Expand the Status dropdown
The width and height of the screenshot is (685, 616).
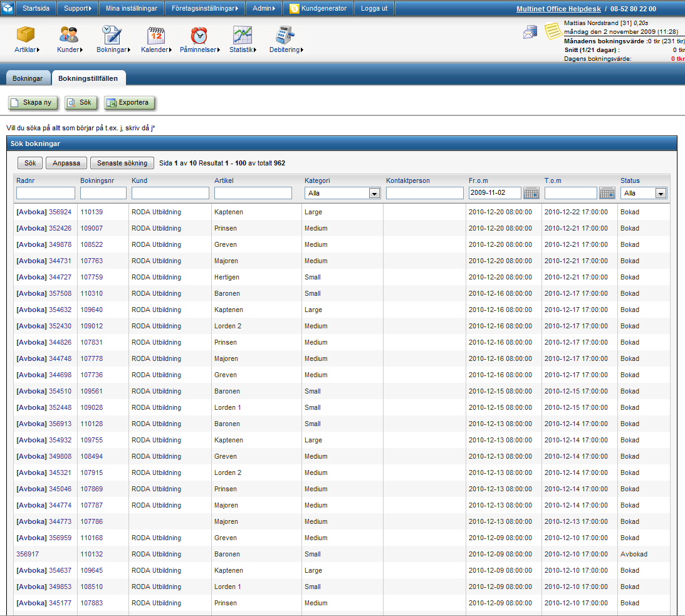(x=661, y=193)
